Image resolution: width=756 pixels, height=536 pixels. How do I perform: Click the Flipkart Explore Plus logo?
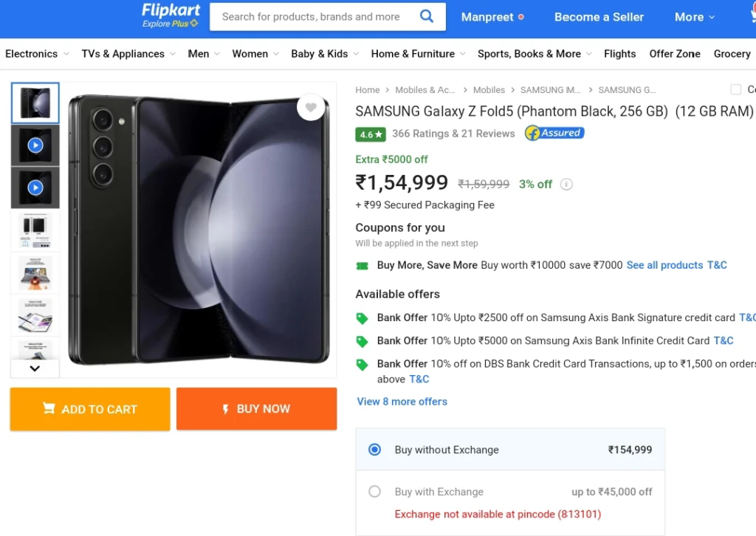171,16
